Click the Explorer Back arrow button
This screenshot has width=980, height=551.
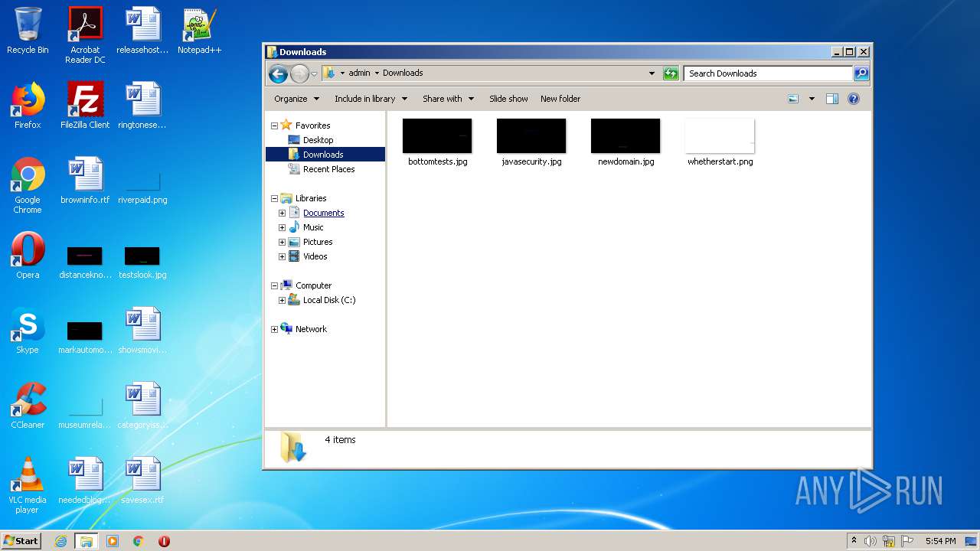point(278,73)
